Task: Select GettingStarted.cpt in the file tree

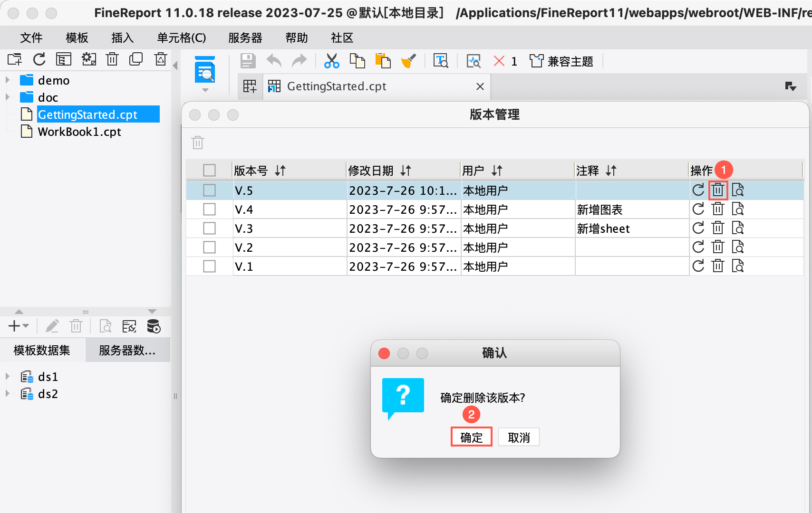Action: 87,114
